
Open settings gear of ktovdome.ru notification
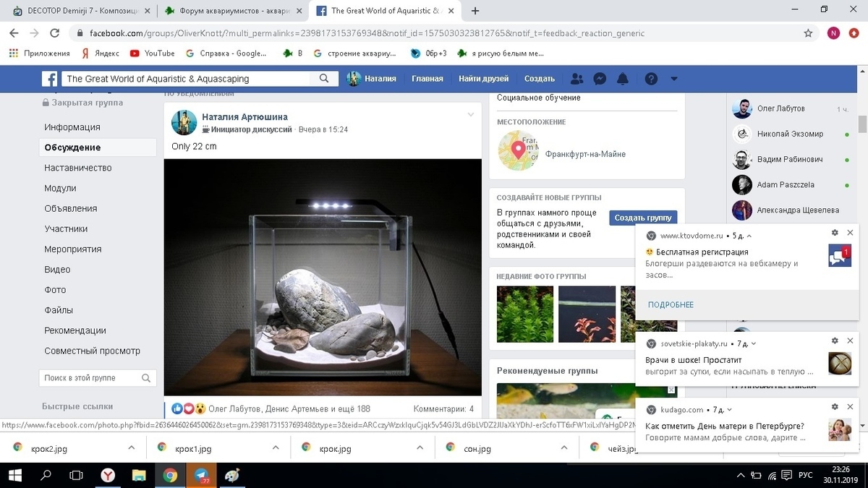coord(834,233)
